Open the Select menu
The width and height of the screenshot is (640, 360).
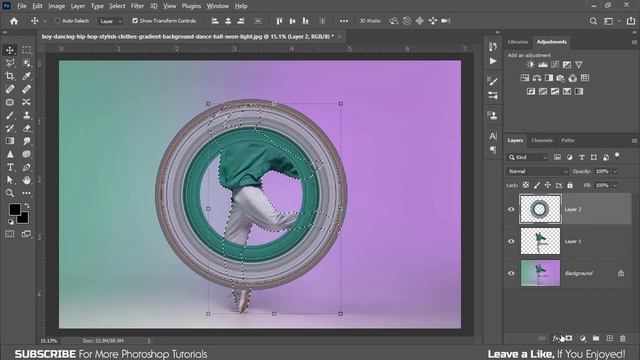117,6
